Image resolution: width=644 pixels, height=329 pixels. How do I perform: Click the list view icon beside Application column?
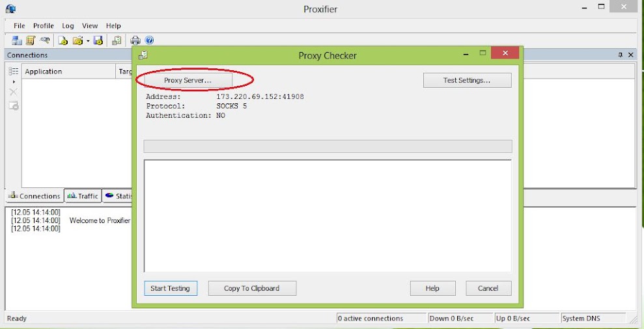(x=14, y=72)
